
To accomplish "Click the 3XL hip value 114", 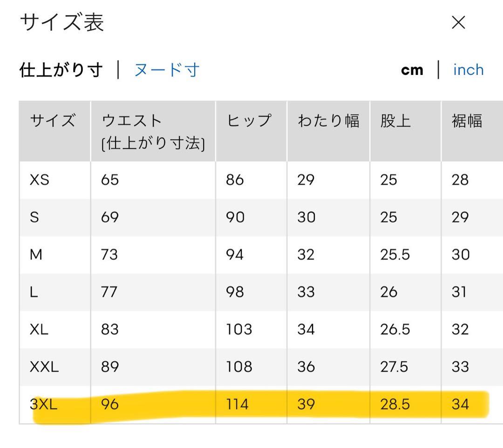I will click(x=238, y=404).
